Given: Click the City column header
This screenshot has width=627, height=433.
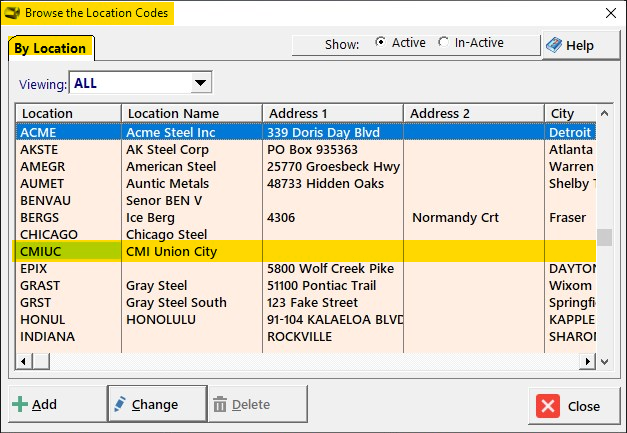Looking at the screenshot, I should click(x=571, y=114).
